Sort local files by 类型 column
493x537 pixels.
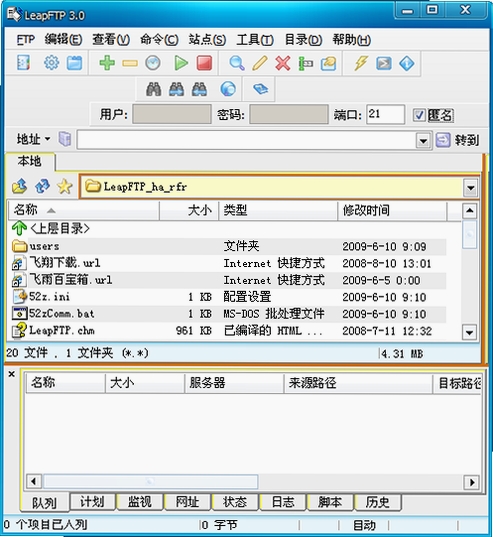click(278, 210)
